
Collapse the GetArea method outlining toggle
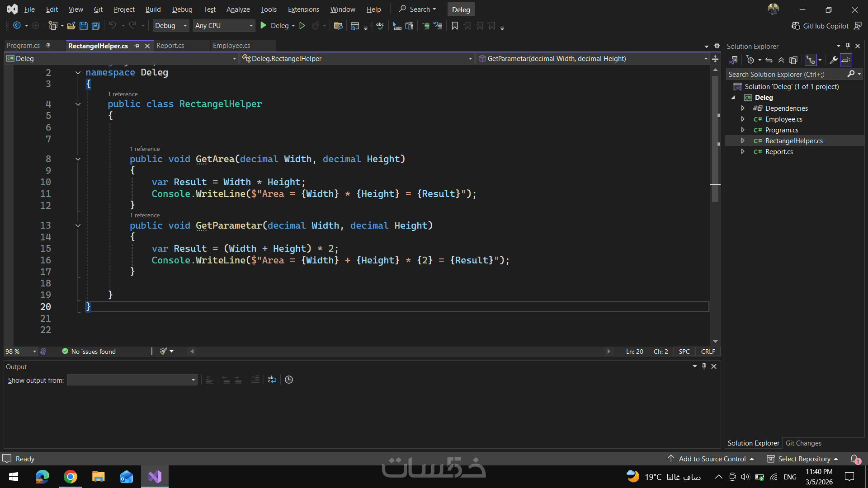pyautogui.click(x=78, y=159)
